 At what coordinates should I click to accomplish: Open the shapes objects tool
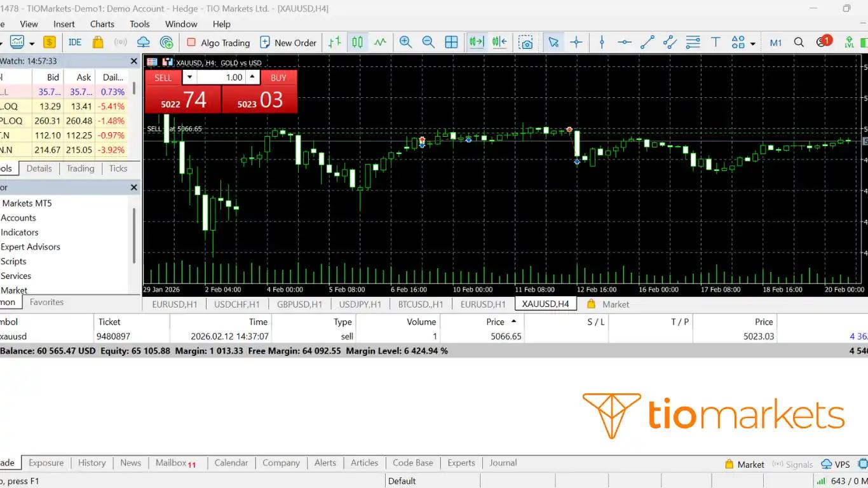[738, 43]
